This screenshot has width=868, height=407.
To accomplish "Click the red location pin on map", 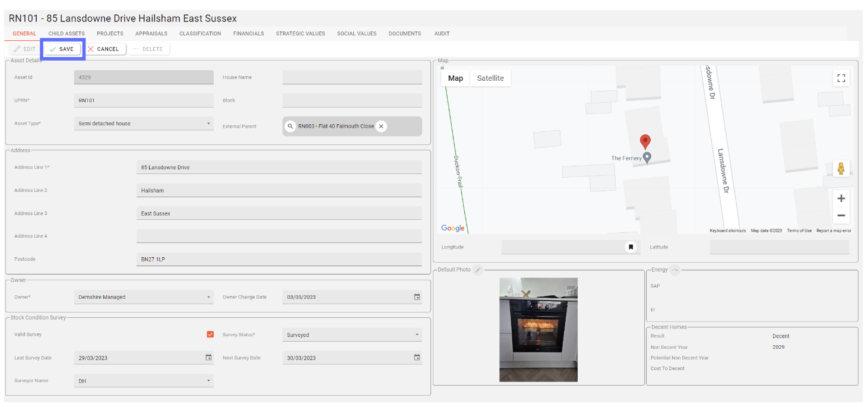I will pos(645,142).
